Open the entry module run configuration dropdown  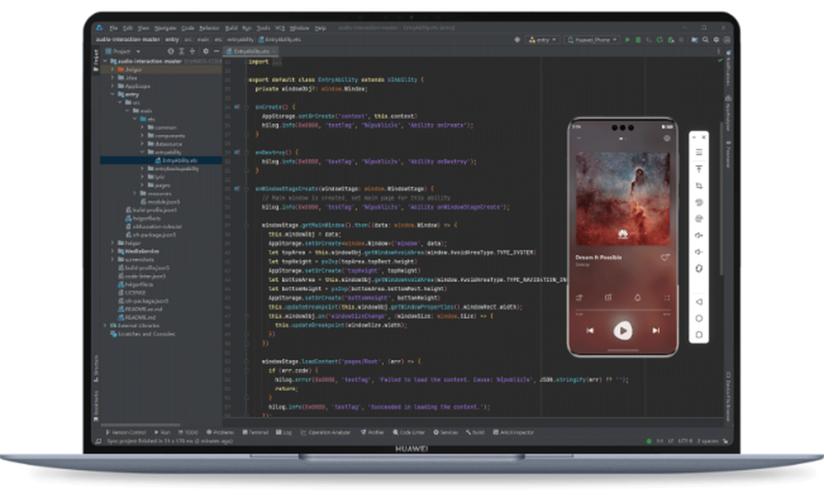pos(542,40)
